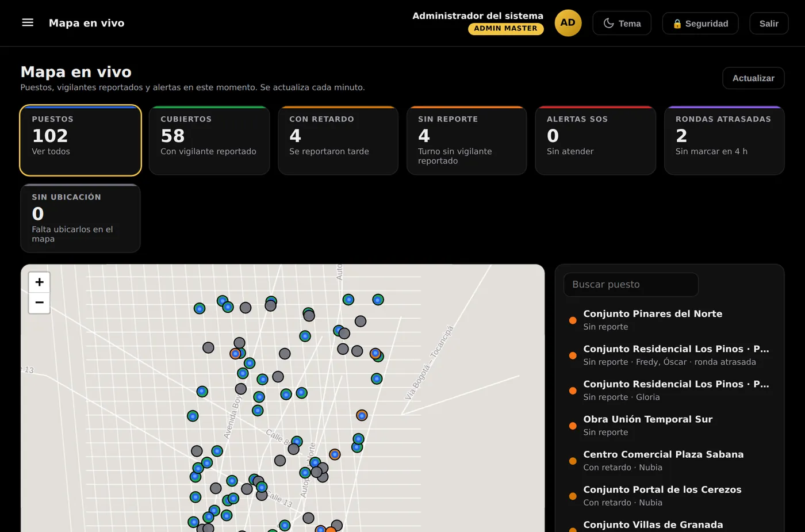Click the ADMIN MASTER role badge
This screenshot has height=532, width=805.
(x=505, y=29)
